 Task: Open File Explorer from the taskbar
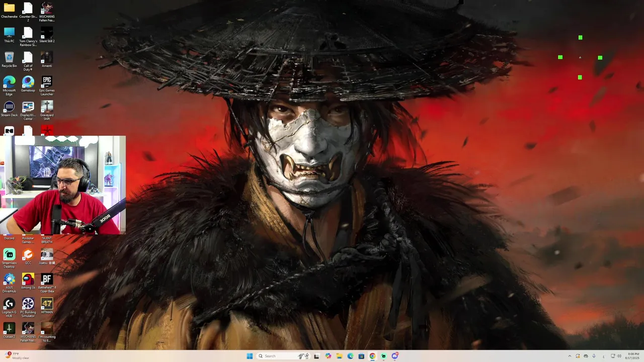click(339, 356)
